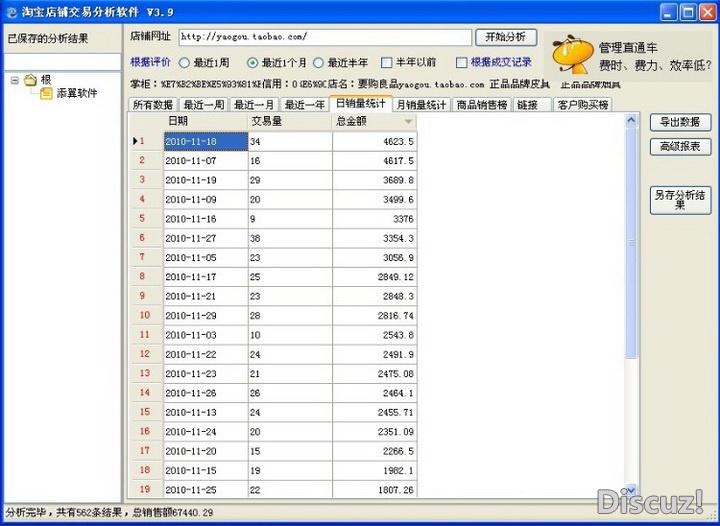Tick the 根据成交记录 checkbox
This screenshot has height=526, width=720.
(x=461, y=62)
